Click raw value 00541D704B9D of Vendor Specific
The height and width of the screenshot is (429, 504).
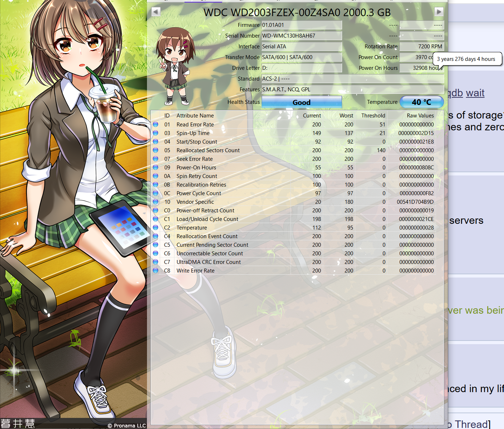415,202
